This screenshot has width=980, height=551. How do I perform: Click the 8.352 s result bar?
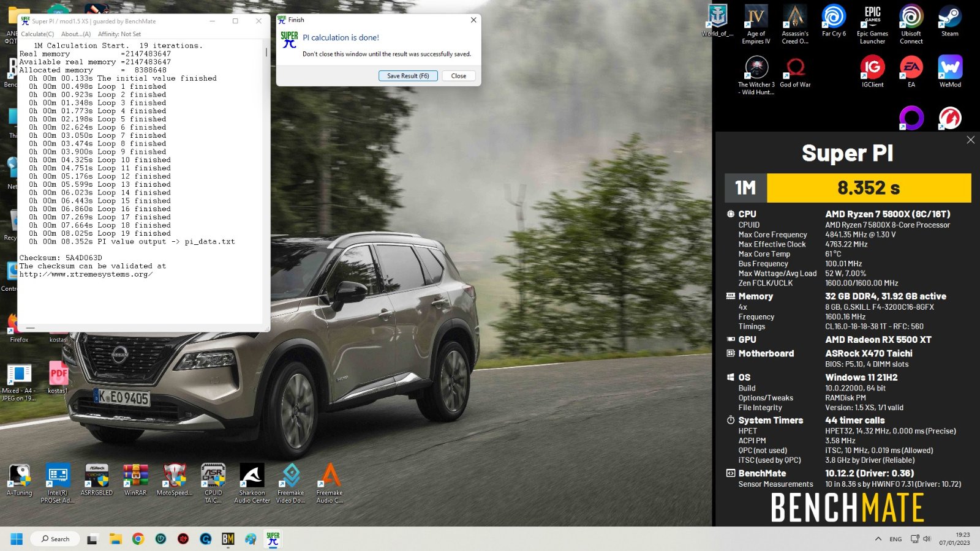(x=869, y=188)
